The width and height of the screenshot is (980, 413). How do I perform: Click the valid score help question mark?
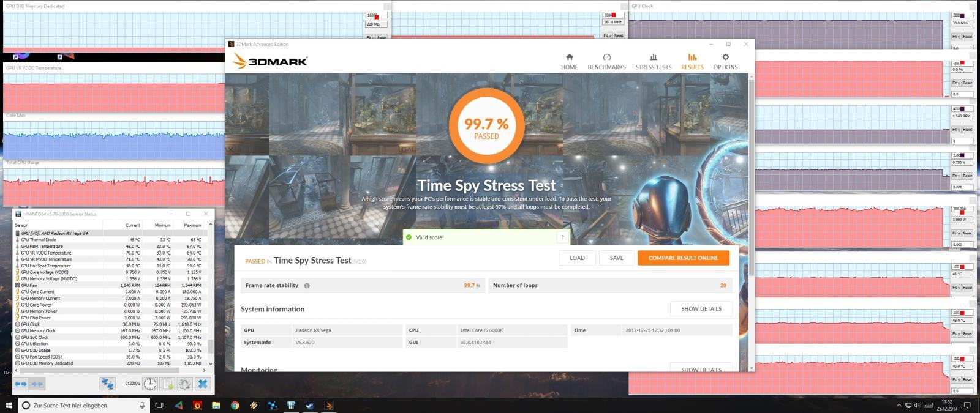click(x=562, y=237)
